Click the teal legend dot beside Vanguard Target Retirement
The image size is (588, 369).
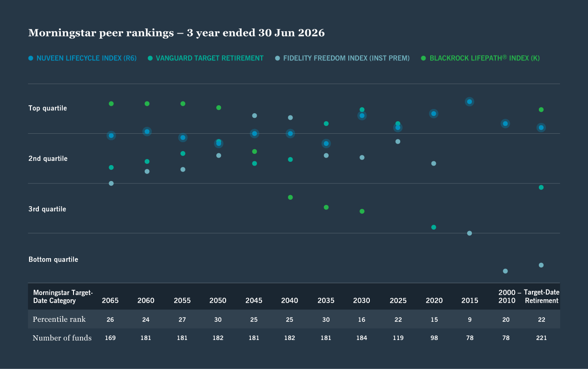[150, 58]
